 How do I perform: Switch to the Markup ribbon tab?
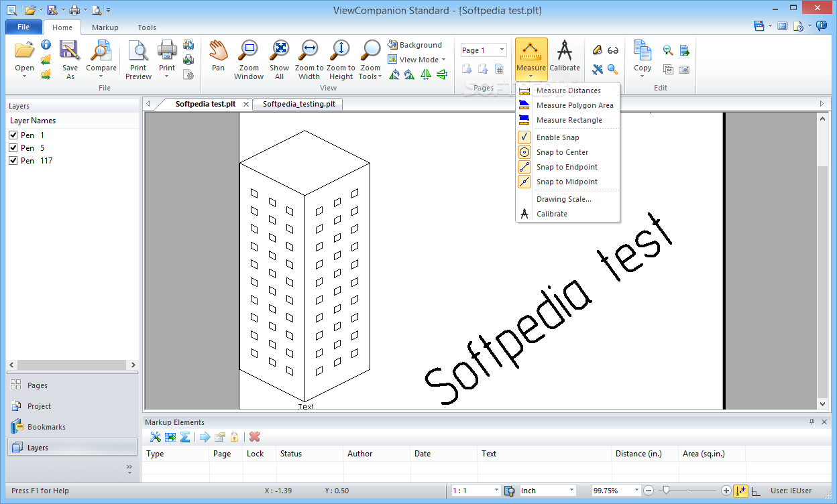tap(105, 27)
